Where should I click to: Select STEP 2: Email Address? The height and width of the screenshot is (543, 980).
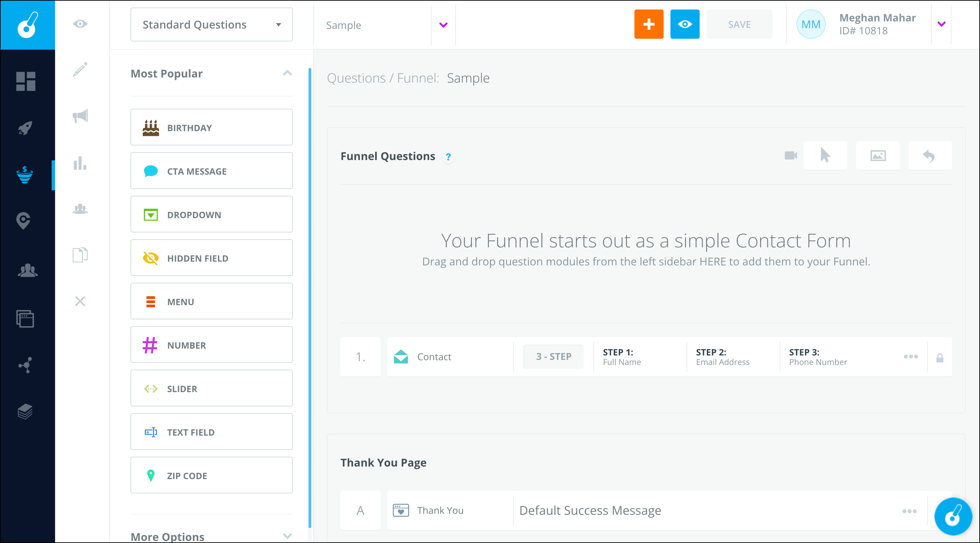click(723, 357)
